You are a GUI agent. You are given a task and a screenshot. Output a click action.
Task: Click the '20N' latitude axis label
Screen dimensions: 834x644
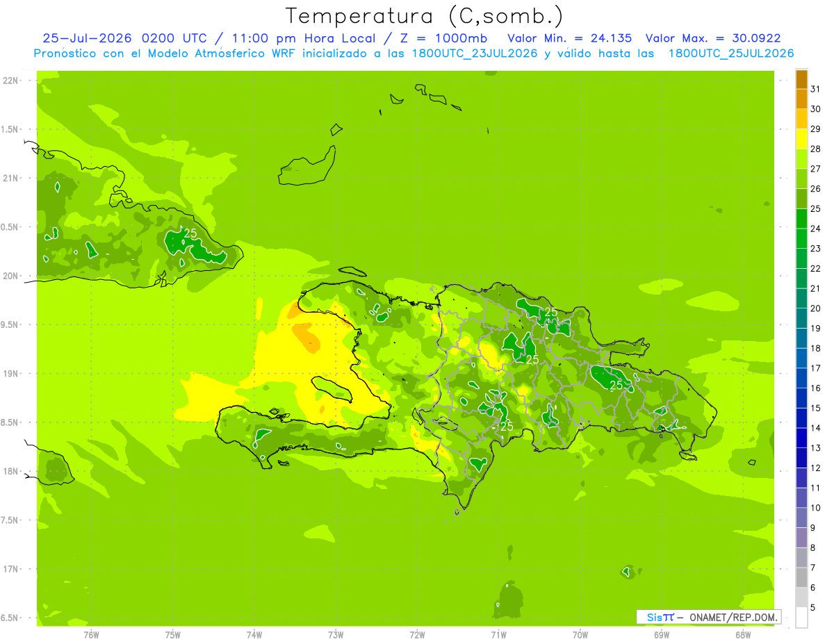pos(11,276)
